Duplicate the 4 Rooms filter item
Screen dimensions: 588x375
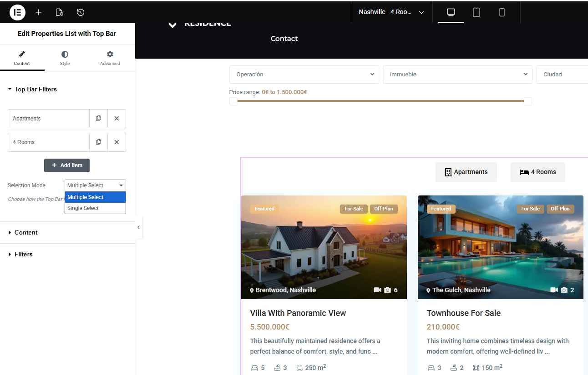[x=99, y=142]
